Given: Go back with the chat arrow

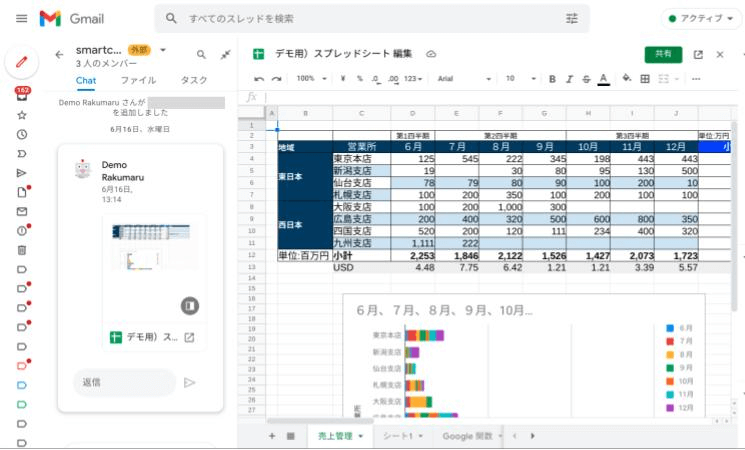Looking at the screenshot, I should [x=59, y=55].
